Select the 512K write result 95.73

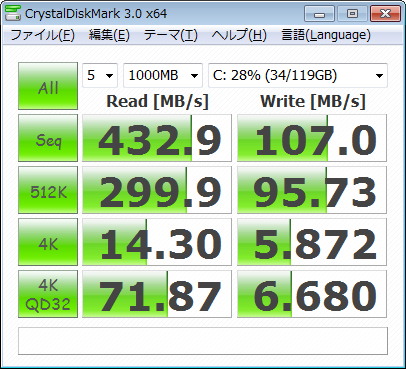click(x=312, y=190)
